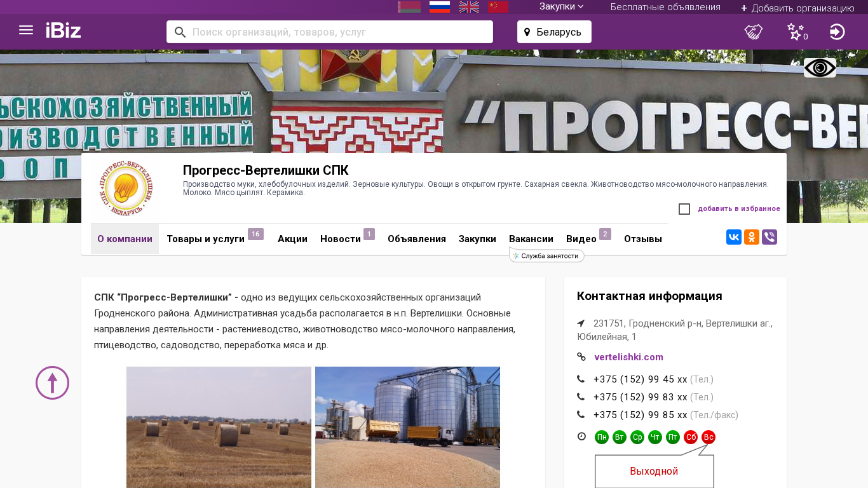Click phone number ending 99 83 xx
The width and height of the screenshot is (868, 488).
pos(641,397)
